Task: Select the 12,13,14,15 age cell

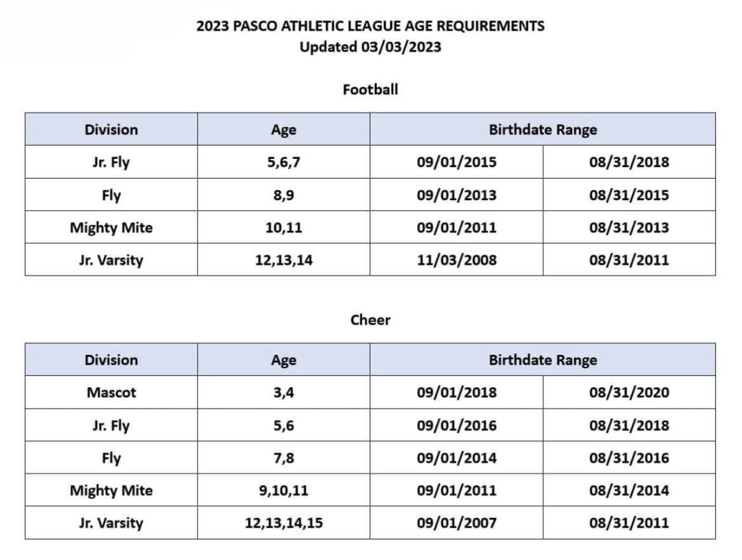Action: [284, 523]
